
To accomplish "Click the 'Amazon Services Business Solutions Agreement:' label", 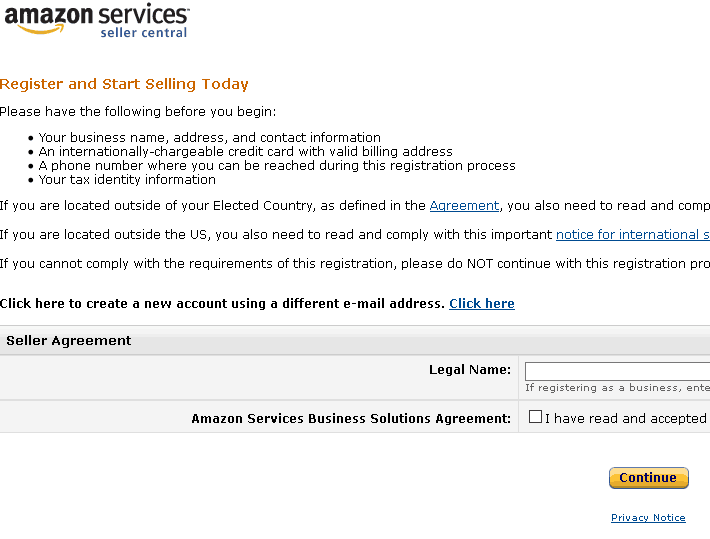I will coord(351,418).
